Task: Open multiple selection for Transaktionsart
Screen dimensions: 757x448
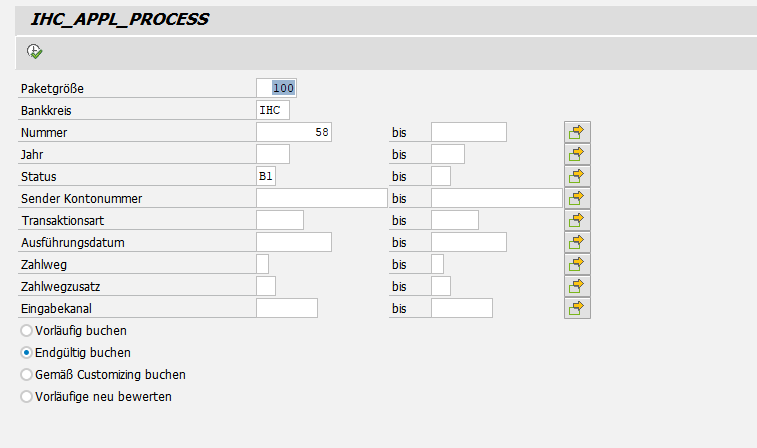Action: pyautogui.click(x=577, y=220)
